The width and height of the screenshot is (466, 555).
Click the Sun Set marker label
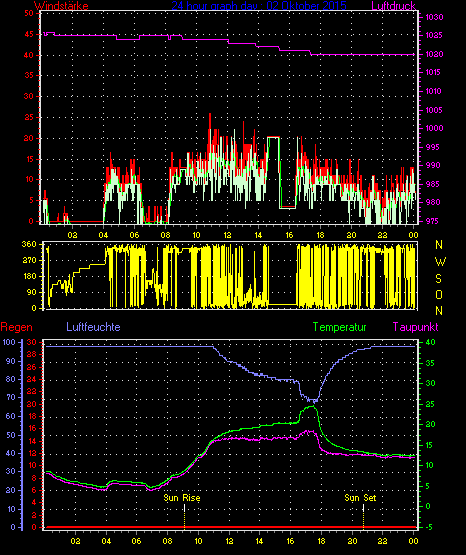[360, 498]
